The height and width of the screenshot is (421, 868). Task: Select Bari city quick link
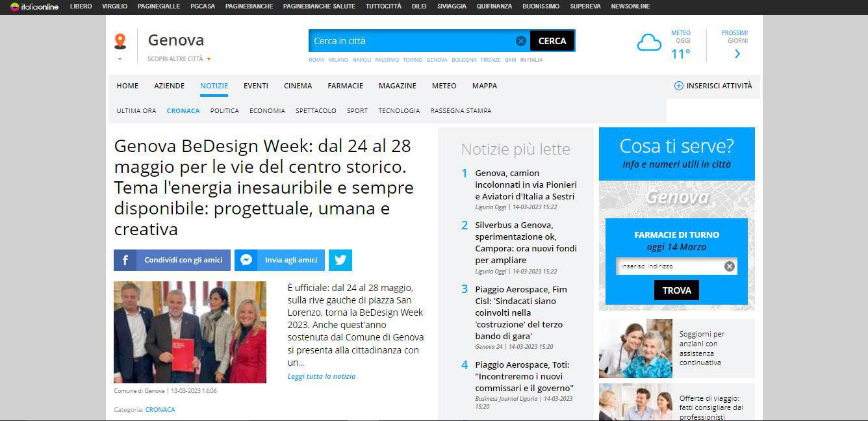click(x=511, y=60)
